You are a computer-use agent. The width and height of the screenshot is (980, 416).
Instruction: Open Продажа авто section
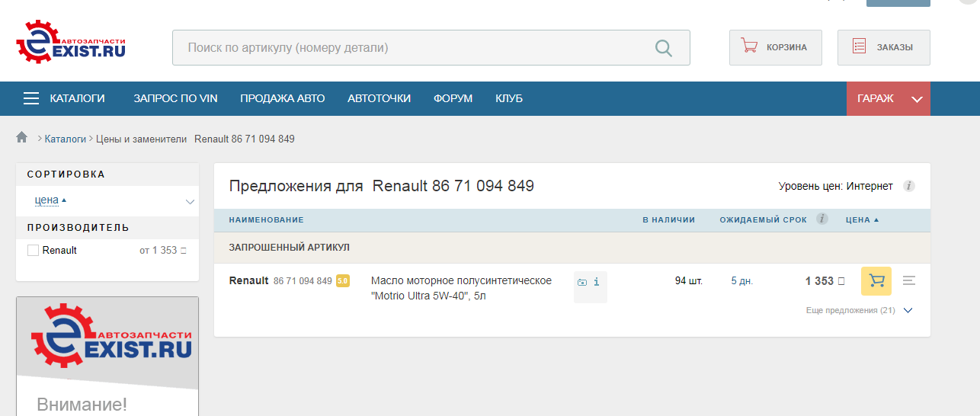[x=282, y=98]
